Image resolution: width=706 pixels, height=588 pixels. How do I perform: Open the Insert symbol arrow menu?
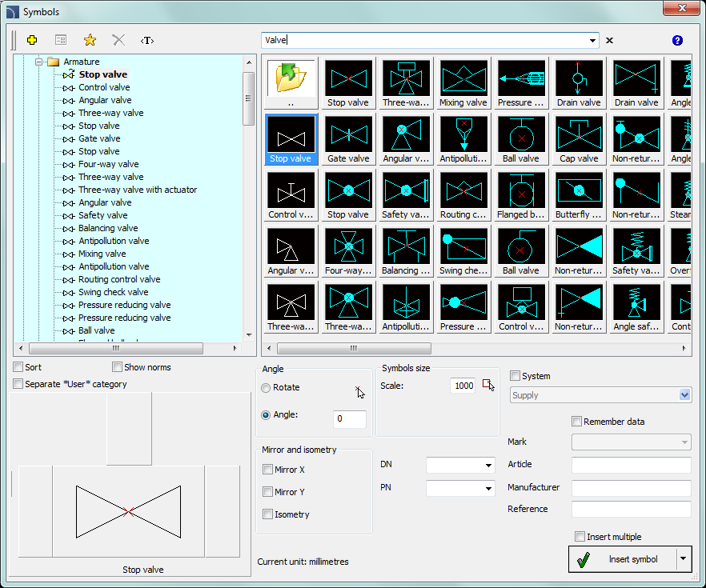(x=684, y=559)
